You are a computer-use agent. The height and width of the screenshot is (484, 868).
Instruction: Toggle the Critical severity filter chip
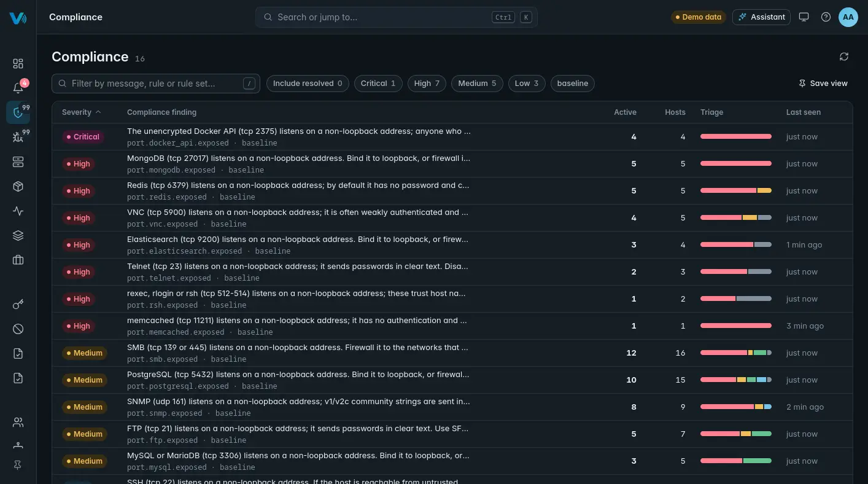pos(378,84)
